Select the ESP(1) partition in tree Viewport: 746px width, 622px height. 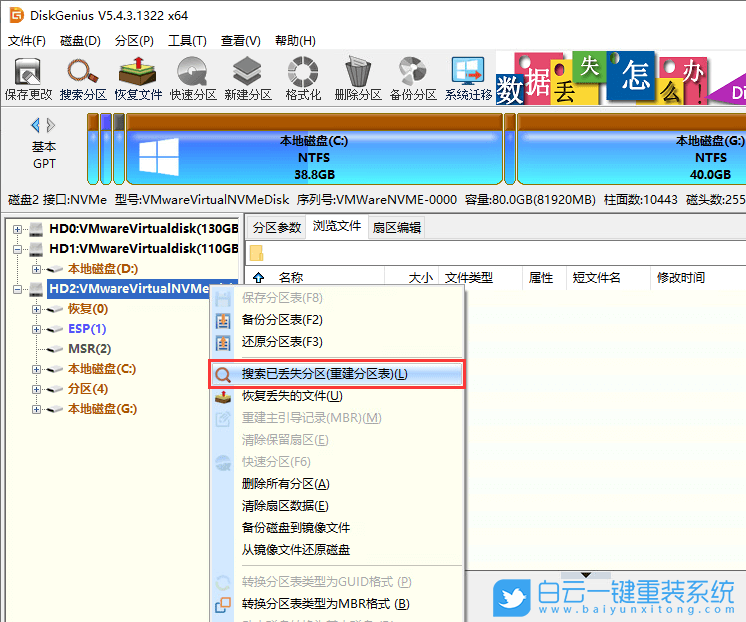(87, 329)
